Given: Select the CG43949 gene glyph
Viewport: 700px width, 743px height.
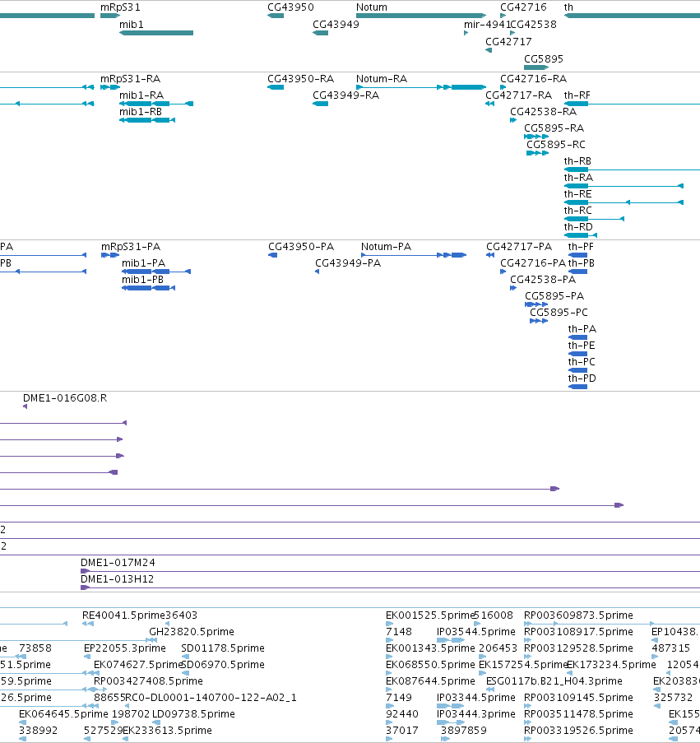Looking at the screenshot, I should (321, 33).
